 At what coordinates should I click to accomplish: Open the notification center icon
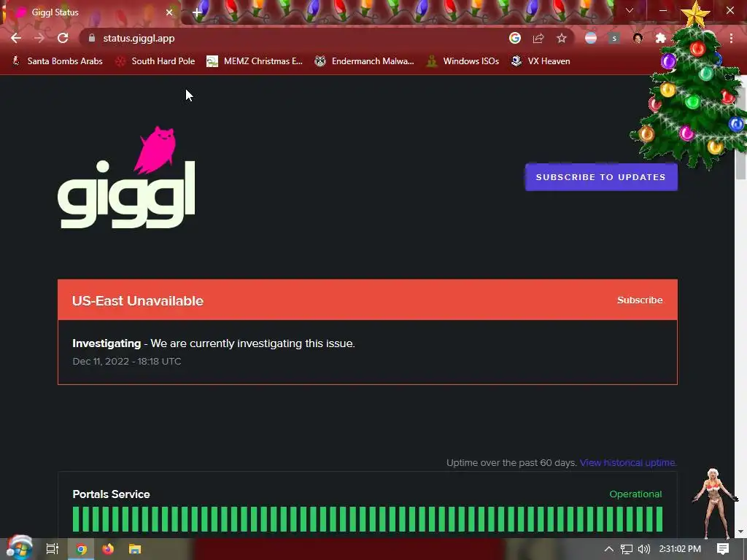tap(723, 549)
